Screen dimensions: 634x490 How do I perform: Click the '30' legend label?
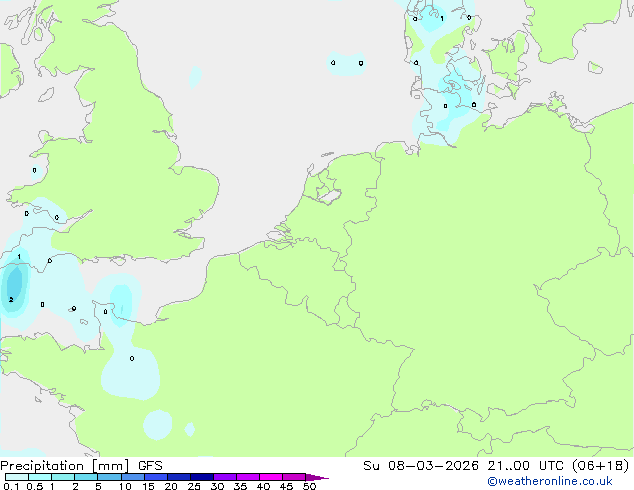click(x=217, y=486)
